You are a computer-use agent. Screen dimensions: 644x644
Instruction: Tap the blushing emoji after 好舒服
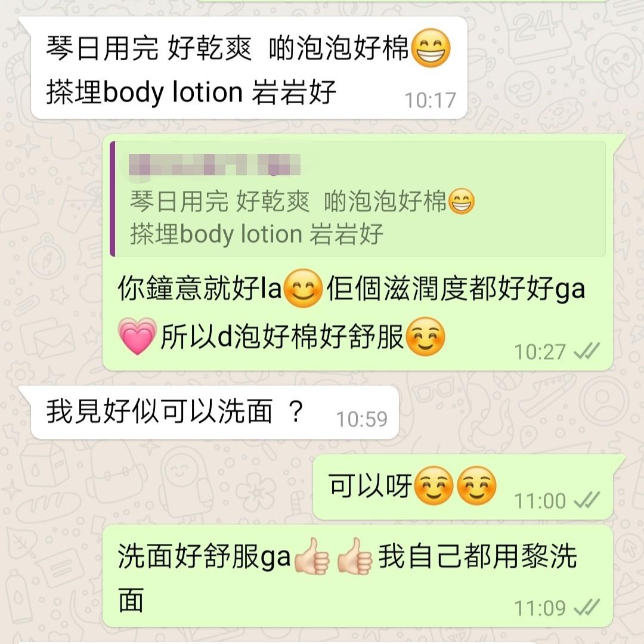coord(425,336)
